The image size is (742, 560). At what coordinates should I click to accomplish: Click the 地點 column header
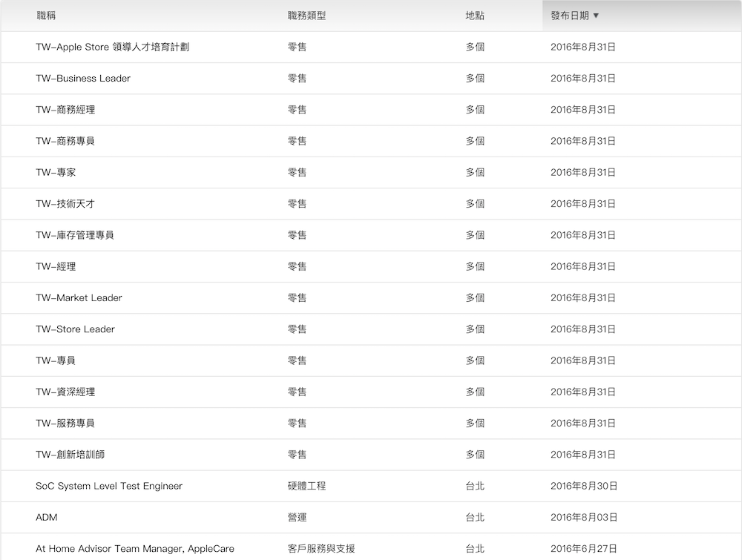tap(475, 16)
